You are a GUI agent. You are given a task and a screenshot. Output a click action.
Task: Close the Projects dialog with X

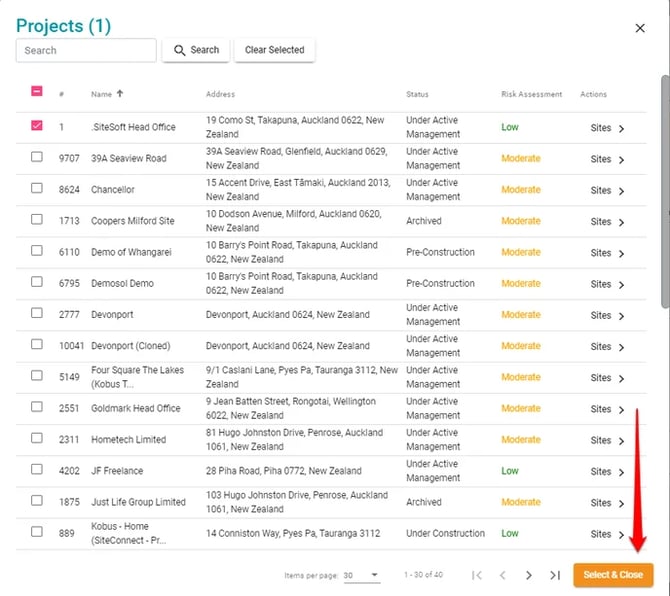point(640,28)
